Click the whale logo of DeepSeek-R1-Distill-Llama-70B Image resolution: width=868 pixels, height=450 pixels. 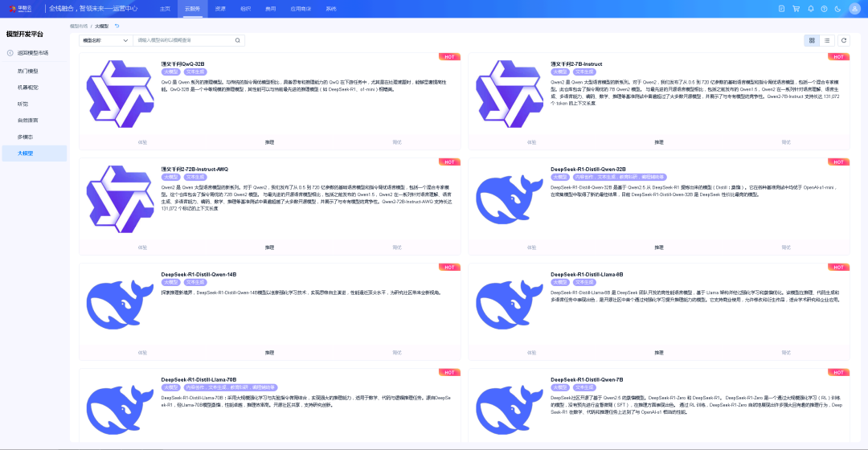[x=120, y=410]
